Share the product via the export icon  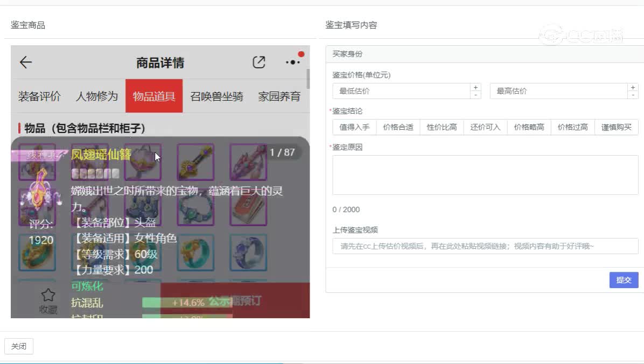pyautogui.click(x=259, y=62)
